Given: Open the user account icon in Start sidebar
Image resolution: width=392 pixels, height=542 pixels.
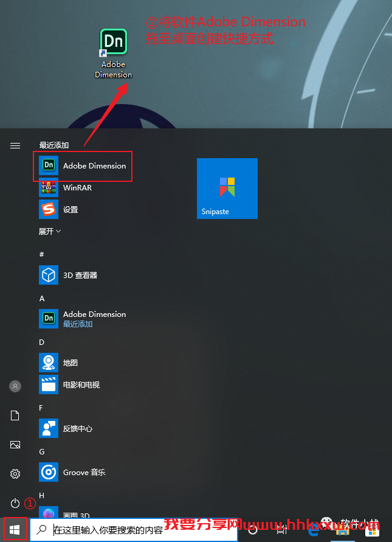Looking at the screenshot, I should tap(15, 386).
